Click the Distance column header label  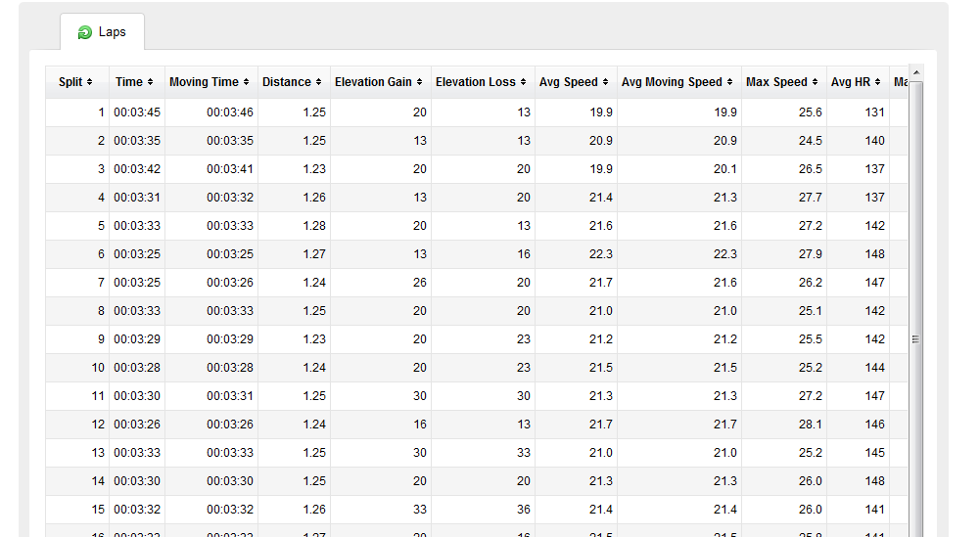[287, 82]
